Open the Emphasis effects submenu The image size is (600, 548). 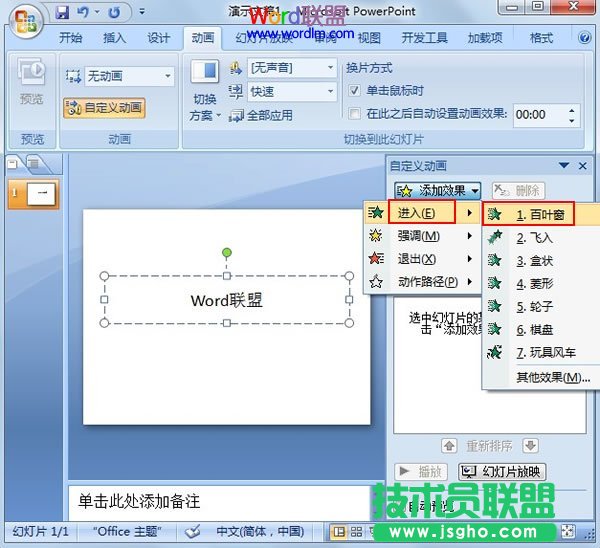click(419, 236)
